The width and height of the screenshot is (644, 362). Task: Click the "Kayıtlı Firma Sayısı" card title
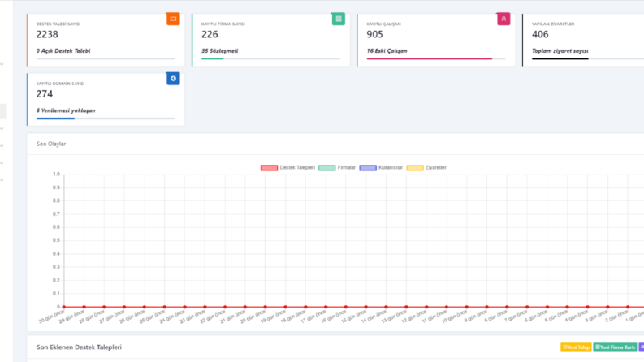[x=223, y=24]
